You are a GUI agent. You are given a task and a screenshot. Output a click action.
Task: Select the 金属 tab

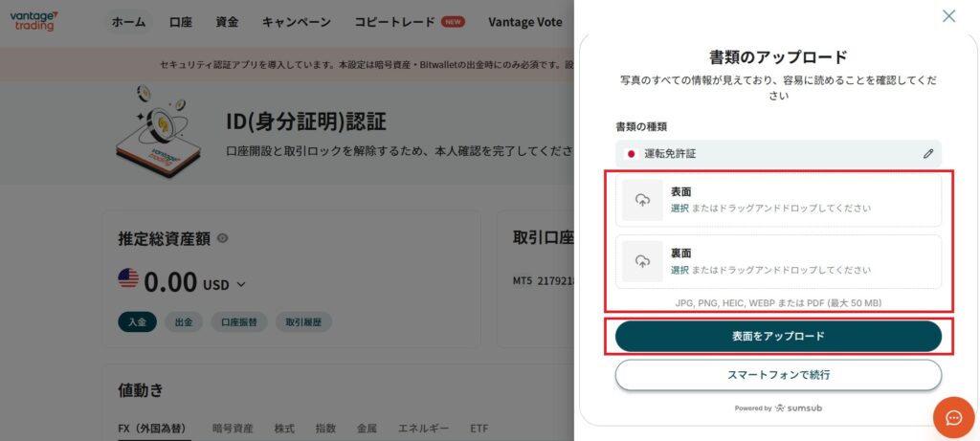pyautogui.click(x=367, y=429)
